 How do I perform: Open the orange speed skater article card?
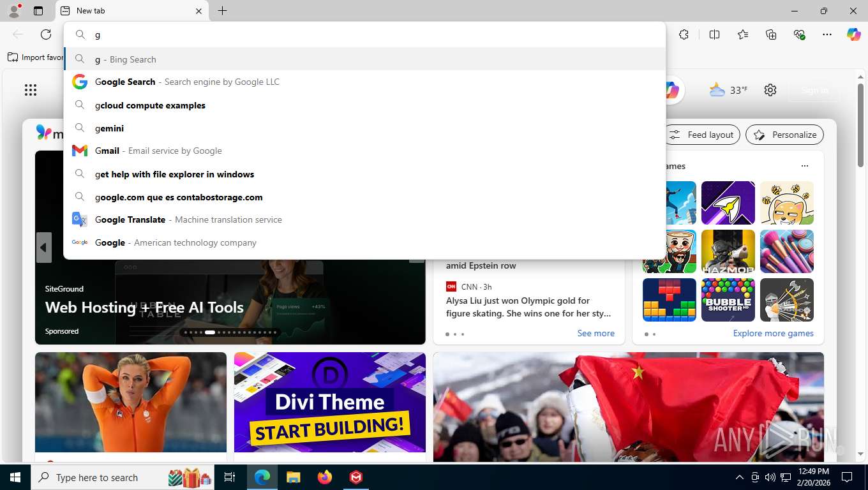pyautogui.click(x=131, y=403)
